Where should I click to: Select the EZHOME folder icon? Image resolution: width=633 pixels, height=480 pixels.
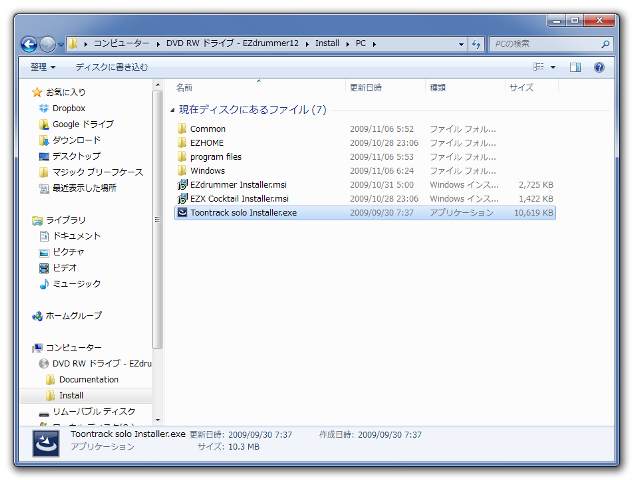click(x=182, y=143)
